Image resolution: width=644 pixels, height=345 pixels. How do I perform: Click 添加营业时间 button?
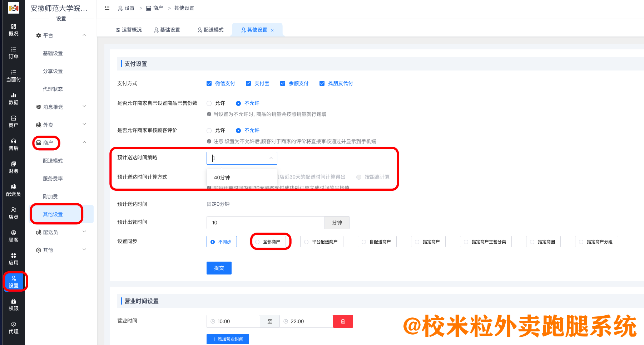click(x=228, y=339)
